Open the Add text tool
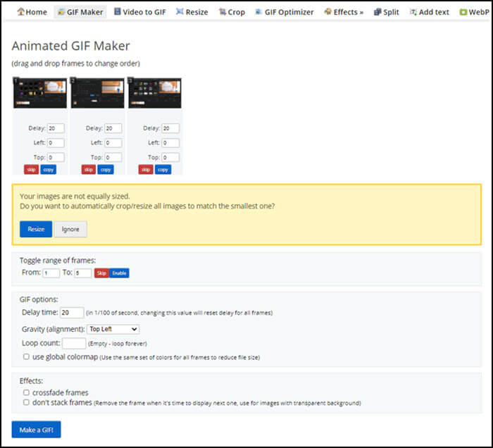Viewport: 493px width, 448px height. 429,12
